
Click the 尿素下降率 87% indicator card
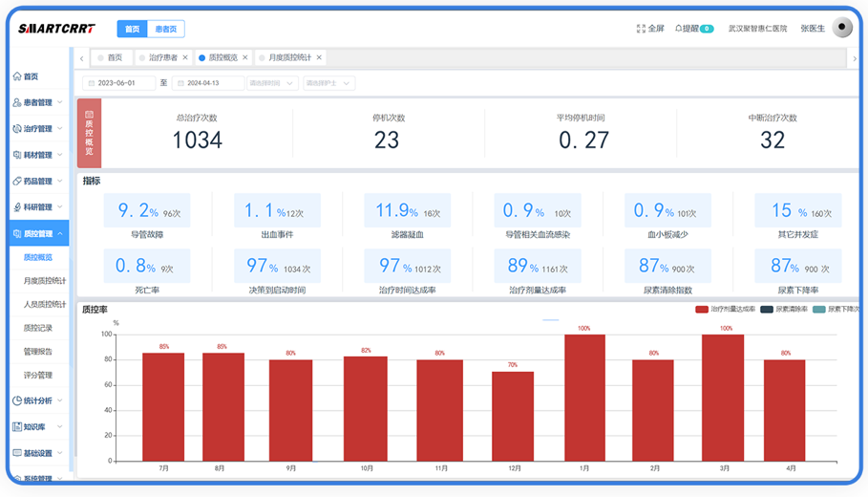(x=798, y=266)
